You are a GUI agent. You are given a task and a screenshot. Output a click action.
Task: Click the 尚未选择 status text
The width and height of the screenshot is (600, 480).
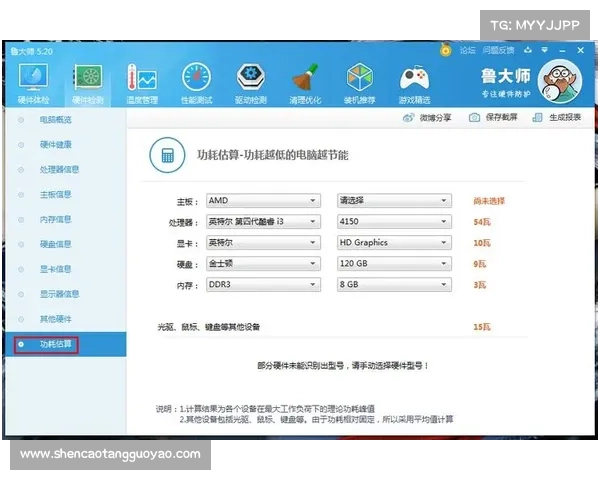pyautogui.click(x=489, y=201)
